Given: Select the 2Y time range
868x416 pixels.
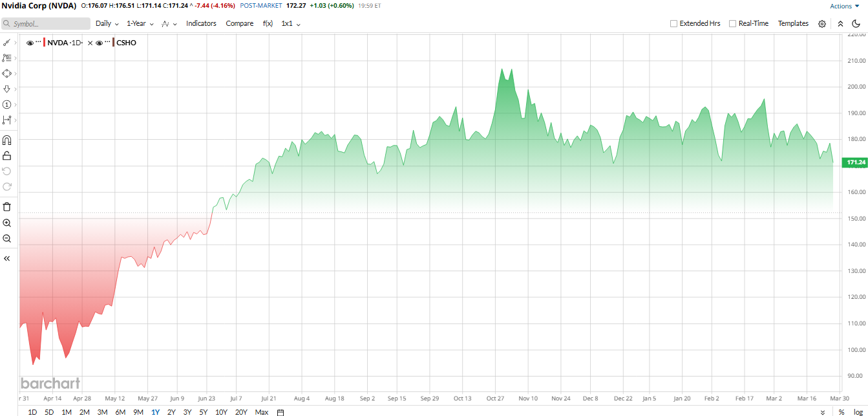Looking at the screenshot, I should (x=171, y=412).
